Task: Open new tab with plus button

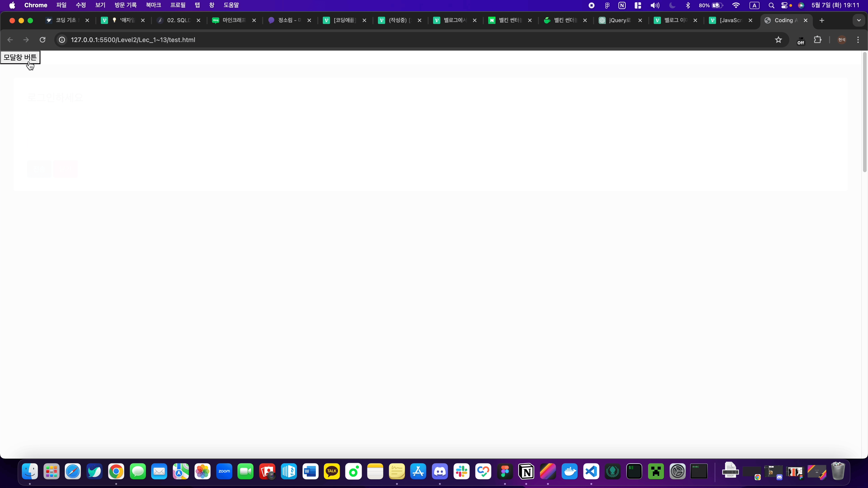Action: [822, 20]
